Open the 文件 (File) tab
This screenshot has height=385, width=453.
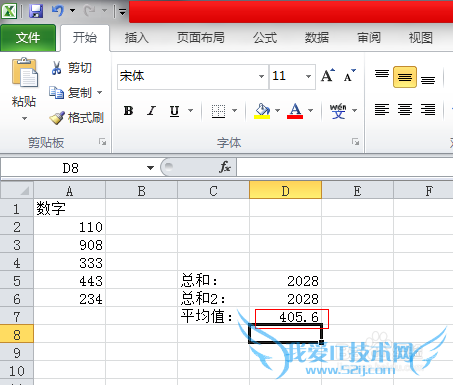click(28, 38)
